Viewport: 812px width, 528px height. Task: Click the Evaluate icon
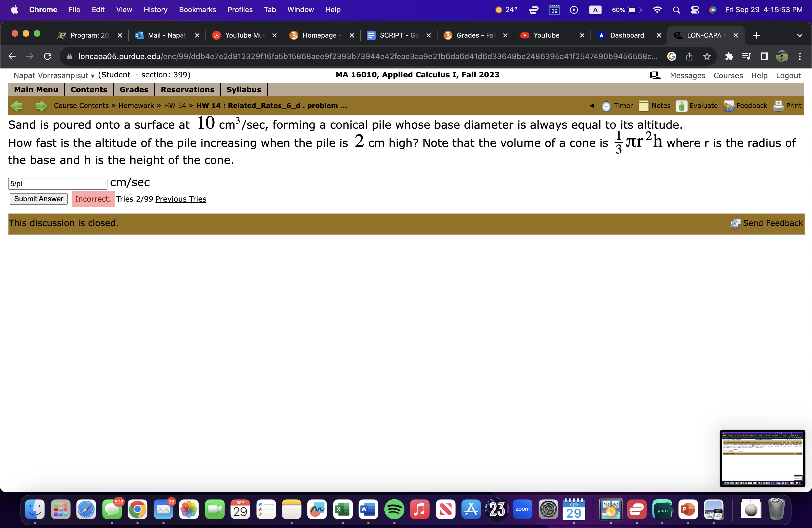pyautogui.click(x=682, y=106)
